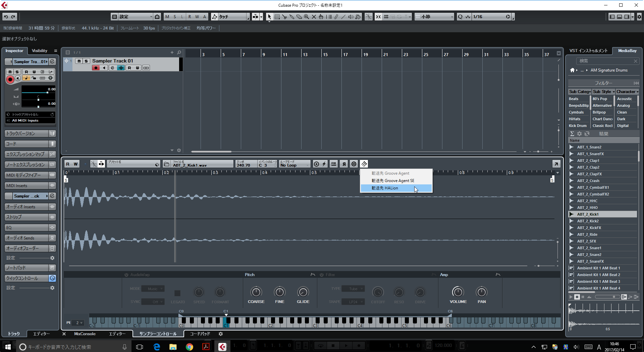Open the 設定 workspace dropdown
This screenshot has width=644, height=352.
point(135,16)
